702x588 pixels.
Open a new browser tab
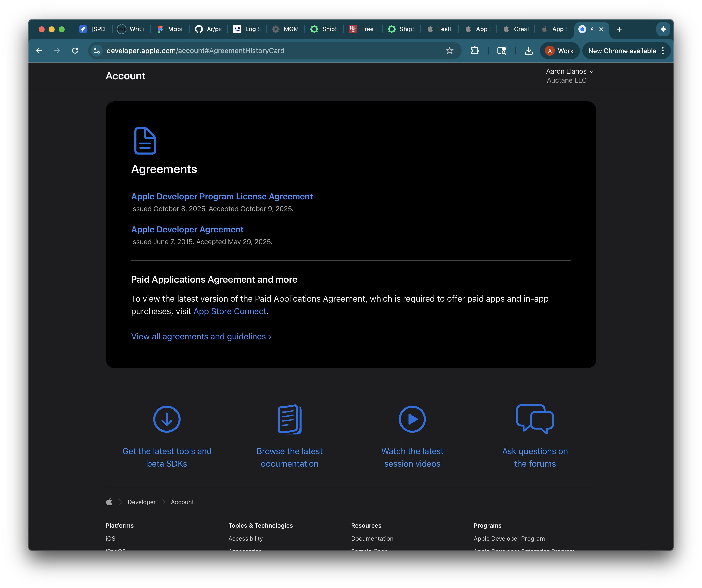tap(619, 29)
